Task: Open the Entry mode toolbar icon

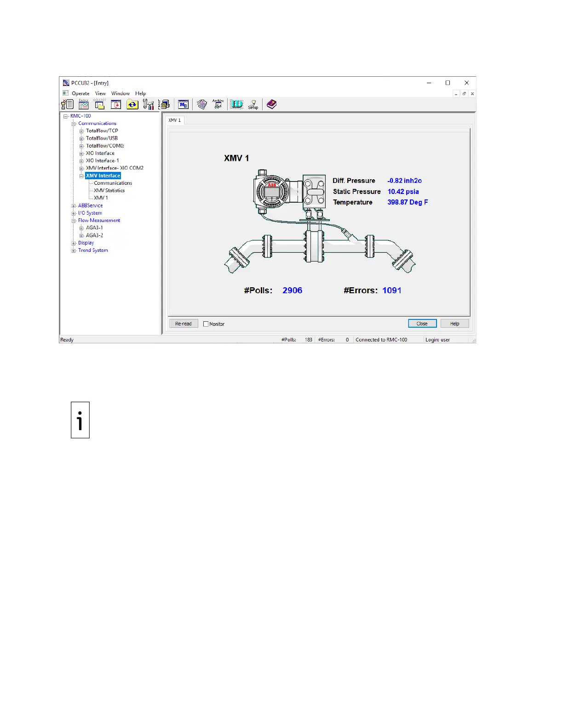Action: pos(84,104)
